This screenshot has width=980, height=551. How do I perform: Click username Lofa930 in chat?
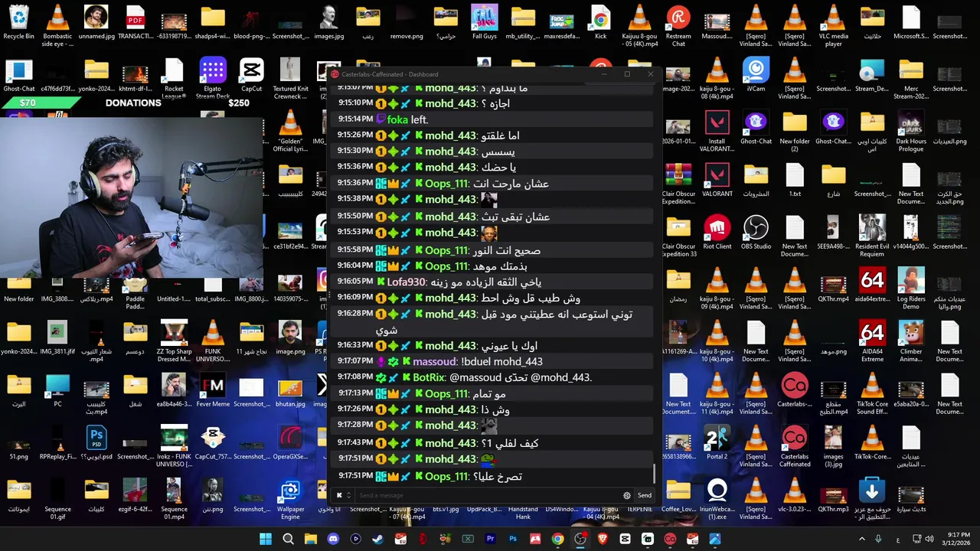click(x=406, y=282)
